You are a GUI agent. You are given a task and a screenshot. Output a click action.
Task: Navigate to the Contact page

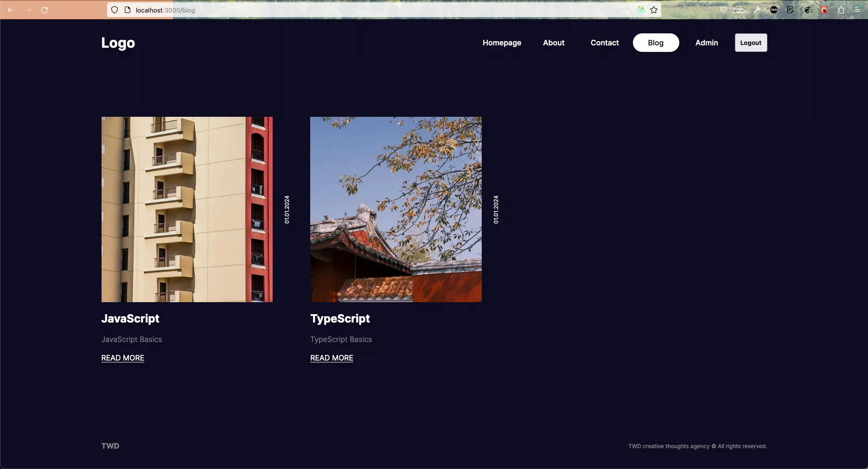coord(605,43)
